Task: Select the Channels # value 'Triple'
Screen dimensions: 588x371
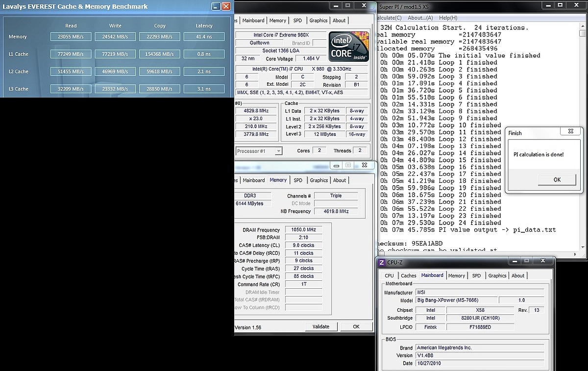Action: coord(336,196)
